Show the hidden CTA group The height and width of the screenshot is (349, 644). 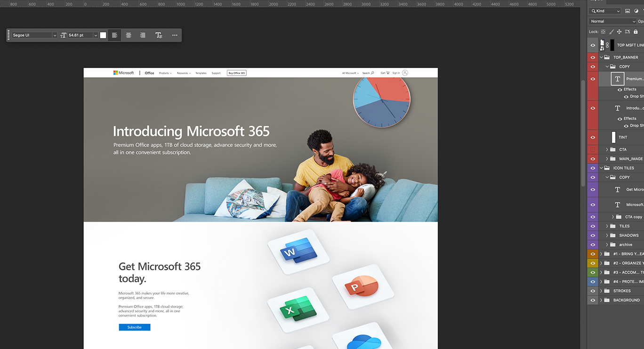tap(593, 149)
